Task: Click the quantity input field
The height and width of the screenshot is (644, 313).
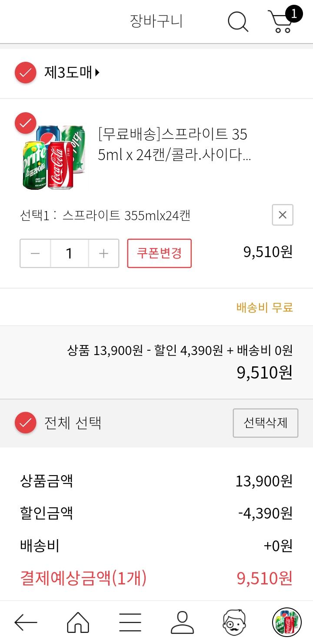Action: pyautogui.click(x=69, y=253)
